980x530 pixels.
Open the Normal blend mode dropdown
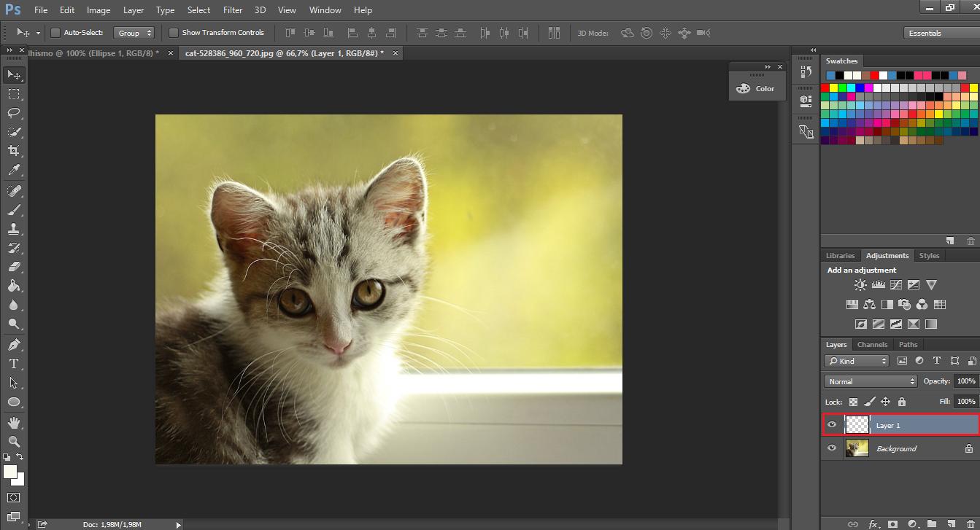pos(871,381)
